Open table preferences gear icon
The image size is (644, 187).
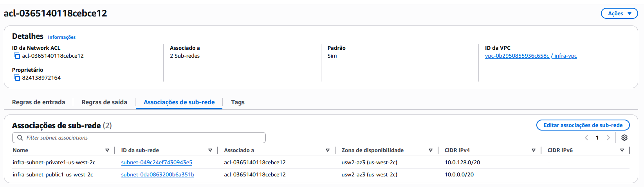coord(624,138)
